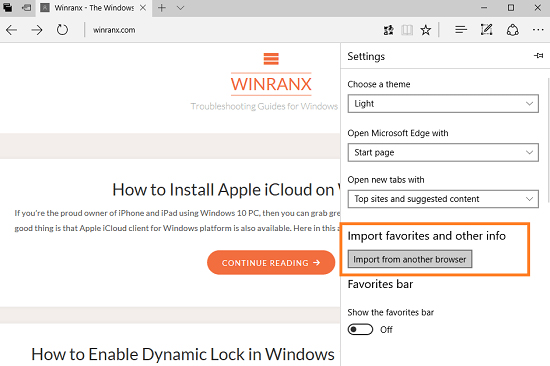Click Import from another browser button
Viewport: 550px width, 366px height.
[410, 259]
